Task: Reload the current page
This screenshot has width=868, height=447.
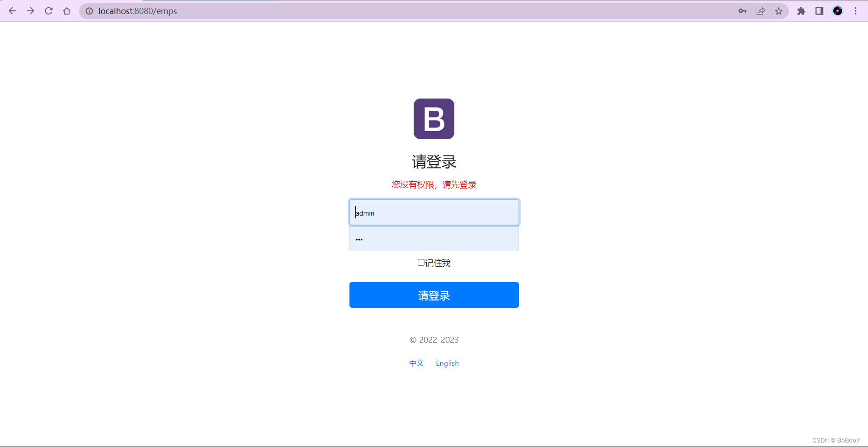Action: click(48, 11)
